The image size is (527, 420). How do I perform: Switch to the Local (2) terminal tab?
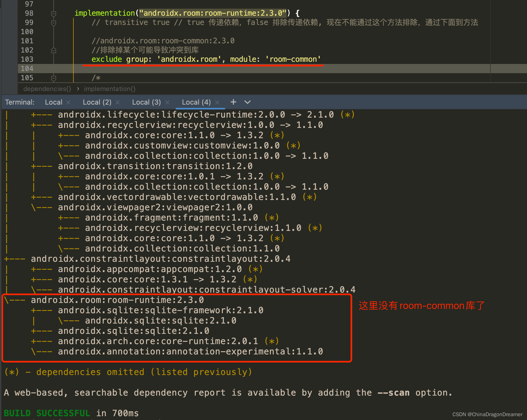pyautogui.click(x=97, y=102)
